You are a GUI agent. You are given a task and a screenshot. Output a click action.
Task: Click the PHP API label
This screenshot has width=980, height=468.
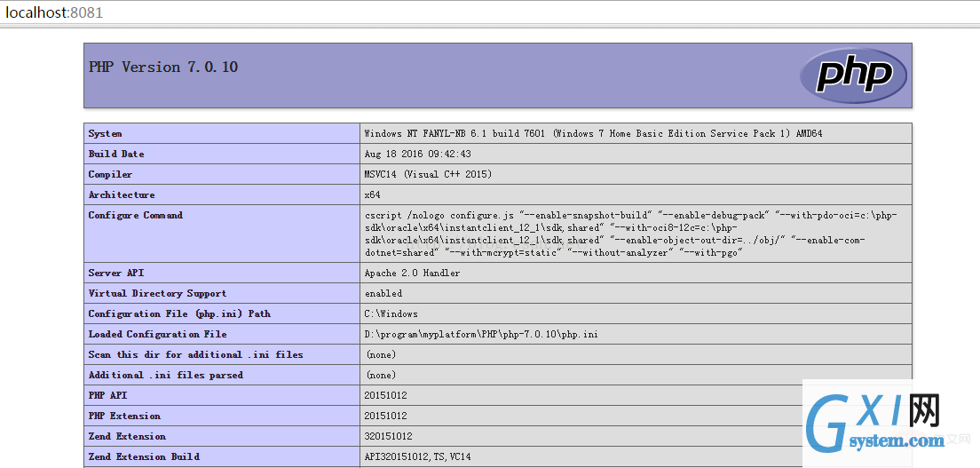pos(107,395)
